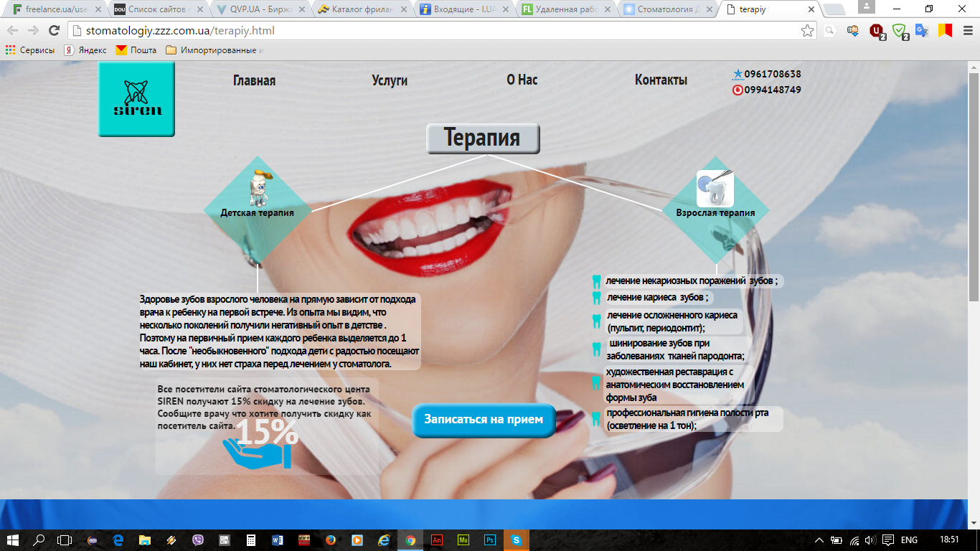Open the Сервисы apps shortcut
Screen dimensions: 980x551
click(30, 50)
